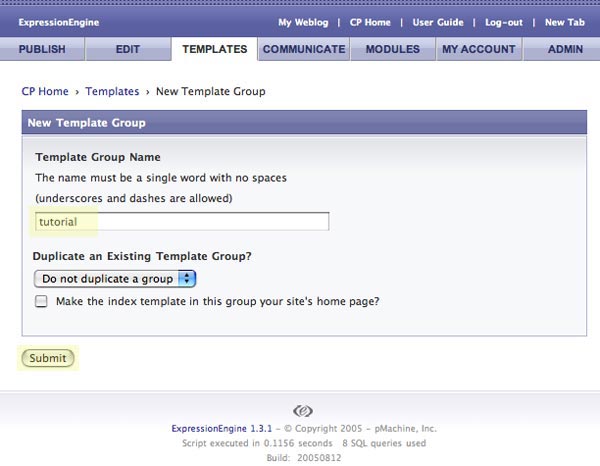
Task: Click '(underscores and dashes are allowed)' text
Action: pos(134,198)
